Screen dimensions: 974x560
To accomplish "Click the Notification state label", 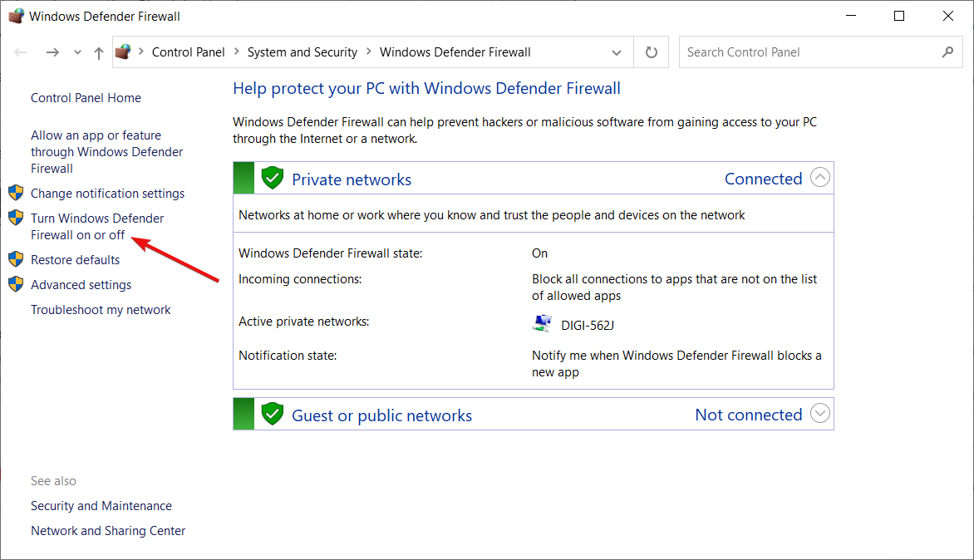I will click(288, 356).
